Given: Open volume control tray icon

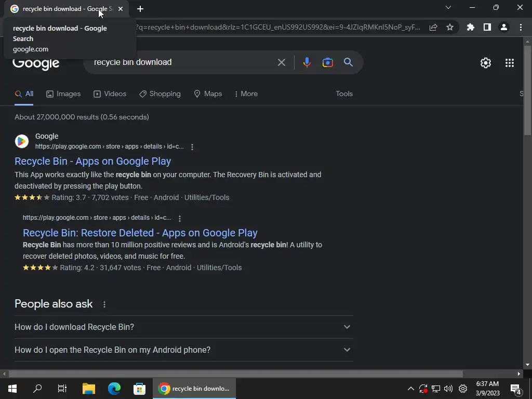Looking at the screenshot, I should pos(448,389).
